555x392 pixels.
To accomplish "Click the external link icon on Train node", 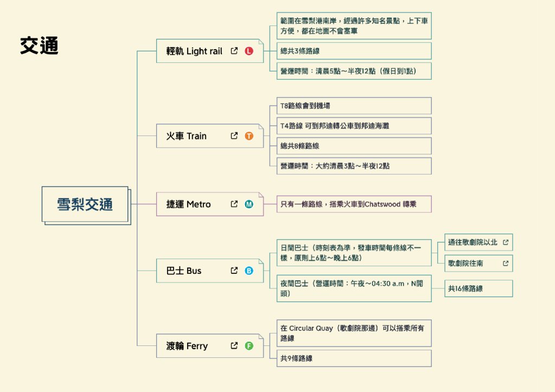I will 234,136.
